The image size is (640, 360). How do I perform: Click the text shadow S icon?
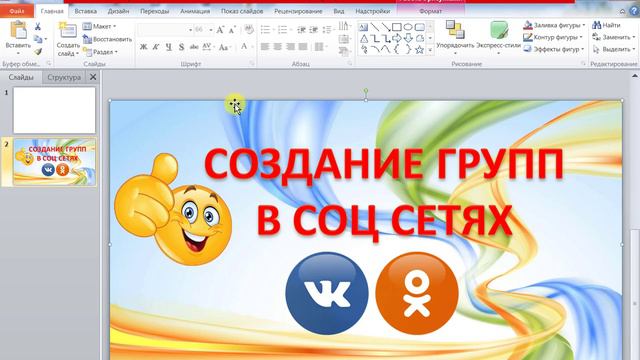click(x=181, y=47)
